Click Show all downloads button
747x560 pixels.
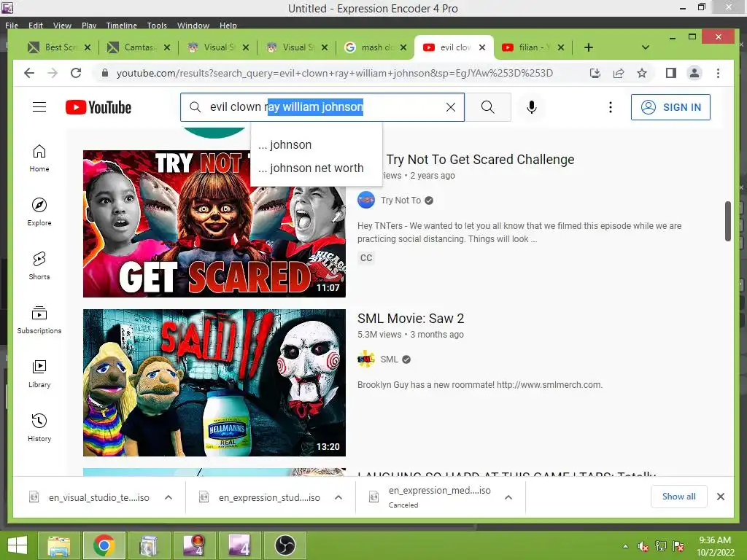coord(679,497)
